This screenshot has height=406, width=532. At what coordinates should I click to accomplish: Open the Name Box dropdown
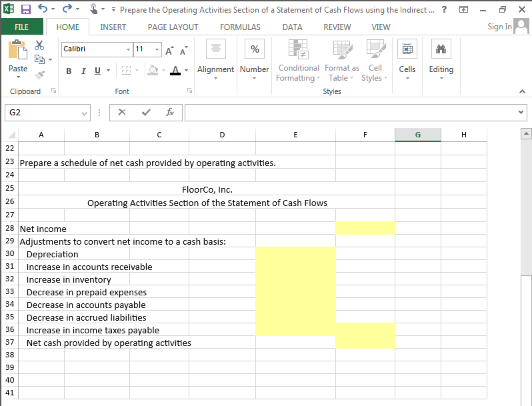[84, 113]
